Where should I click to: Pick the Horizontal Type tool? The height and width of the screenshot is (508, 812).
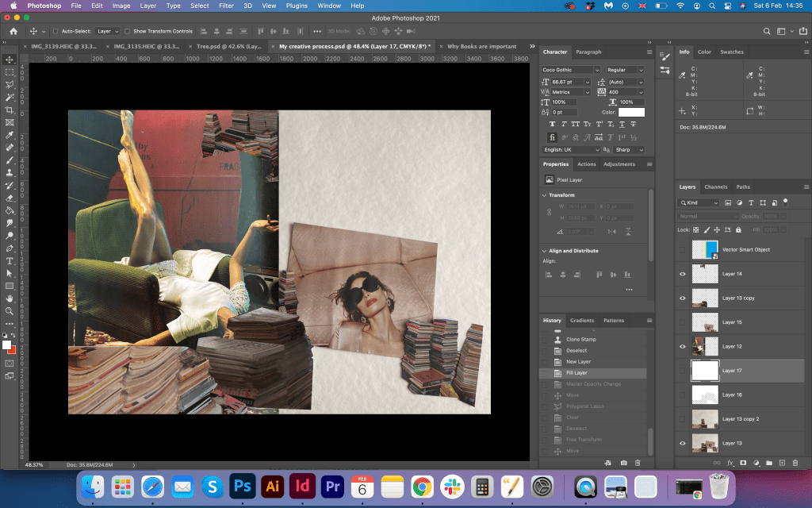[10, 260]
